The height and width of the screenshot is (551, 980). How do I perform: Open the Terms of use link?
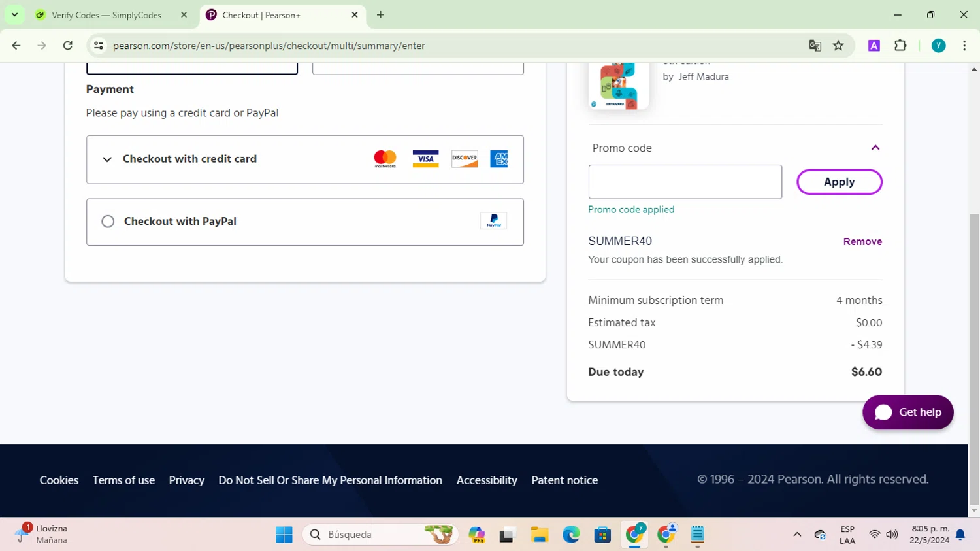[123, 480]
